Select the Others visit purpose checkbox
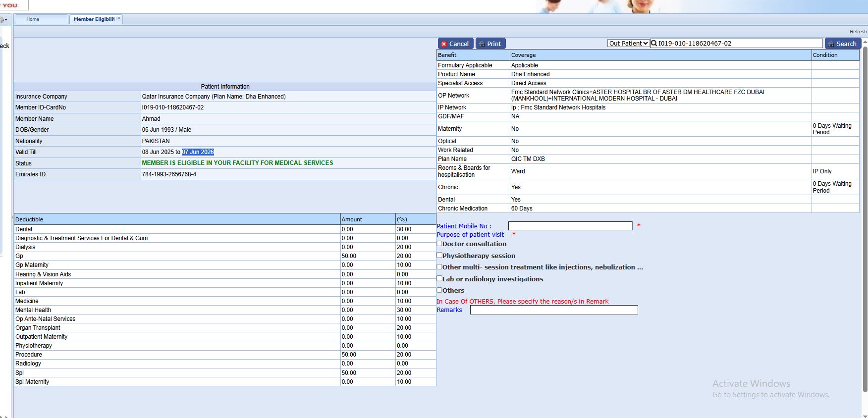 [439, 290]
